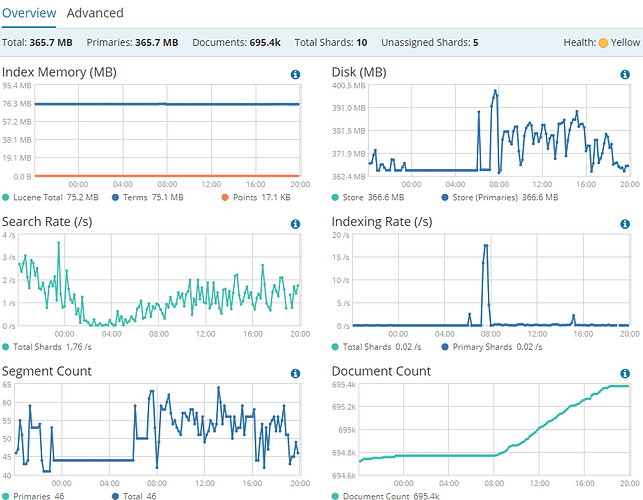Toggle Document Count legend series

[x=385, y=495]
